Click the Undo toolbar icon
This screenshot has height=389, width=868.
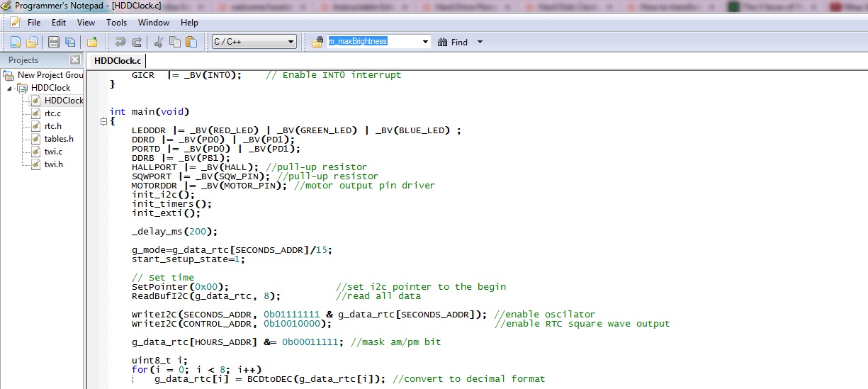pos(120,42)
